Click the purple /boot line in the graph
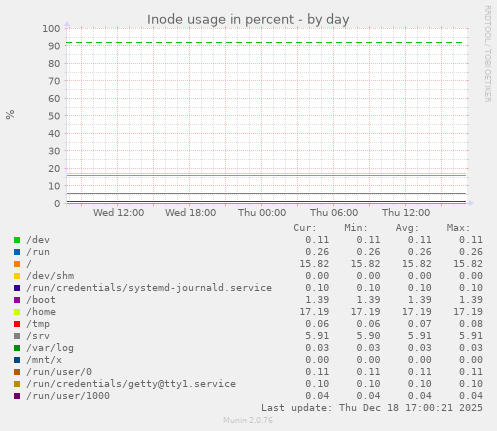 tap(266, 201)
